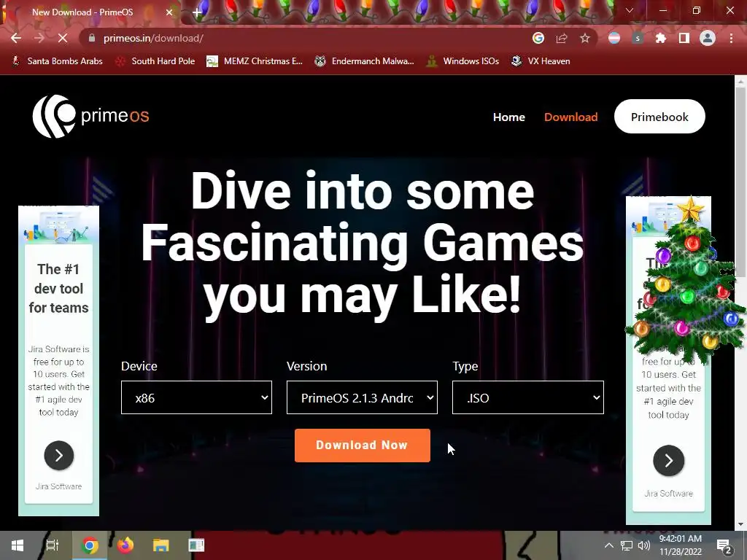747x560 pixels.
Task: Open a new tab with plus button
Action: pos(197,12)
